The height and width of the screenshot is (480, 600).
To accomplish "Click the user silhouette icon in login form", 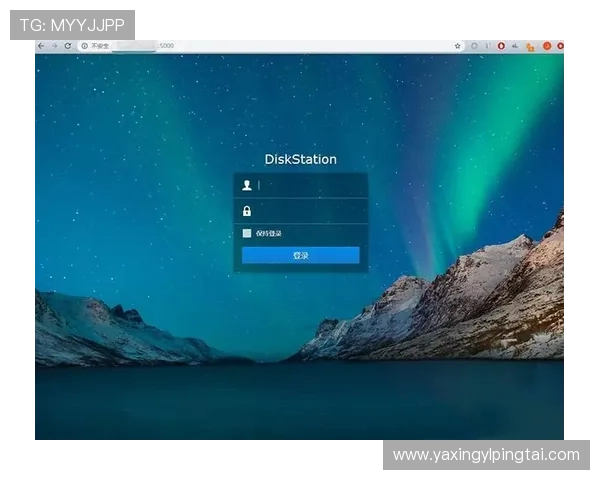I will (x=247, y=185).
